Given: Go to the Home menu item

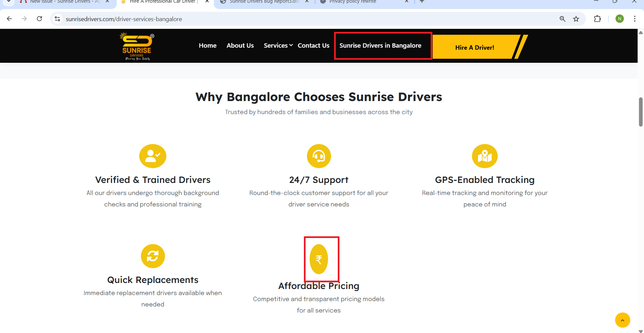Looking at the screenshot, I should click(x=208, y=46).
